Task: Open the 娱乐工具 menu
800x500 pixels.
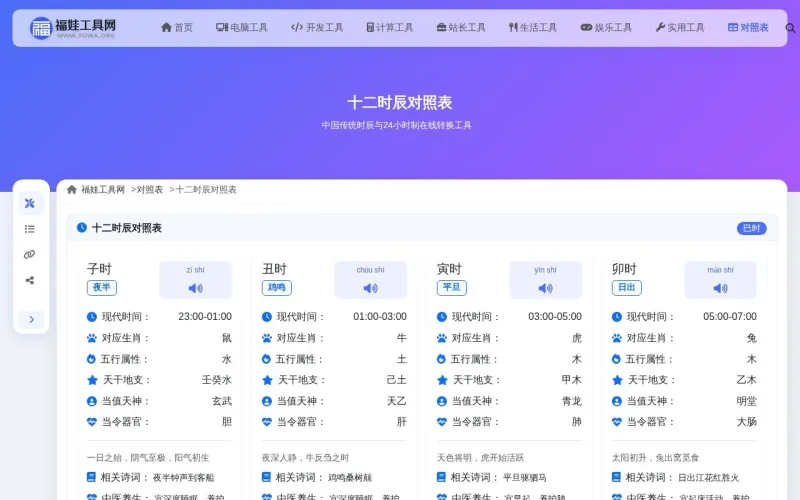Action: (x=606, y=28)
